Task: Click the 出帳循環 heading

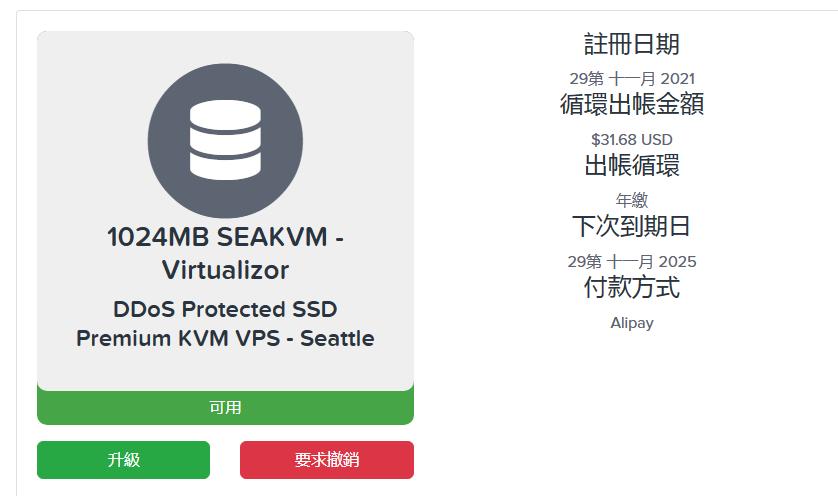Action: point(632,165)
